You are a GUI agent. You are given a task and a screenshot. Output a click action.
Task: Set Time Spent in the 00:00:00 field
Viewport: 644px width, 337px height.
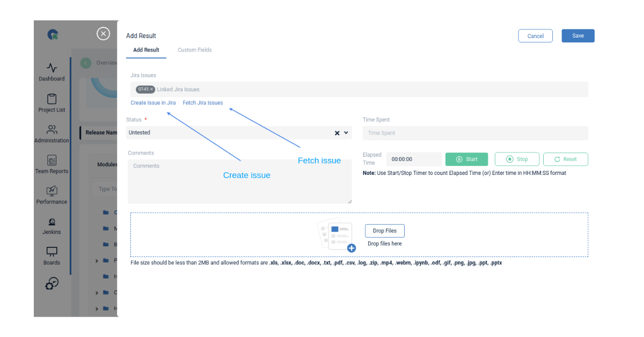413,159
